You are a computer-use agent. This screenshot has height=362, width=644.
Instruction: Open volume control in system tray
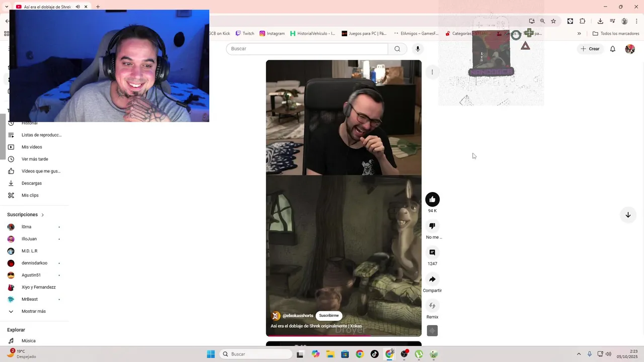(608, 354)
